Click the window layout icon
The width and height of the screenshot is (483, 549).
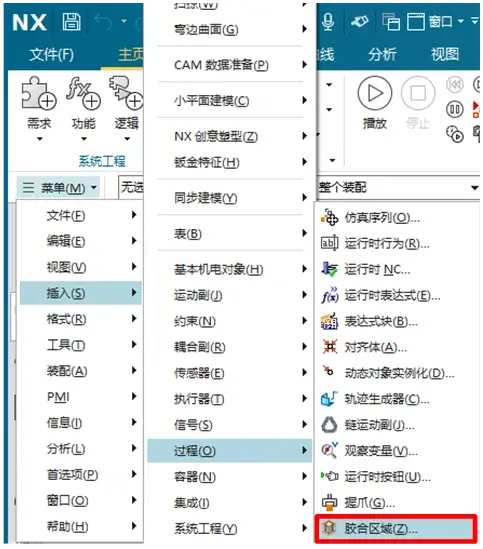[391, 22]
